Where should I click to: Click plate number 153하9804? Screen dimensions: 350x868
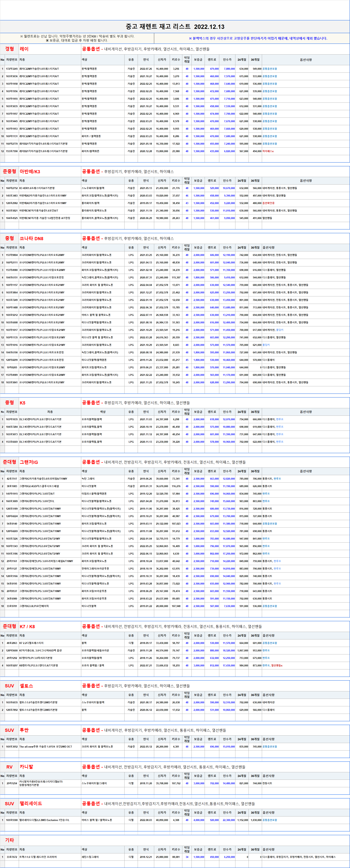(x=12, y=255)
